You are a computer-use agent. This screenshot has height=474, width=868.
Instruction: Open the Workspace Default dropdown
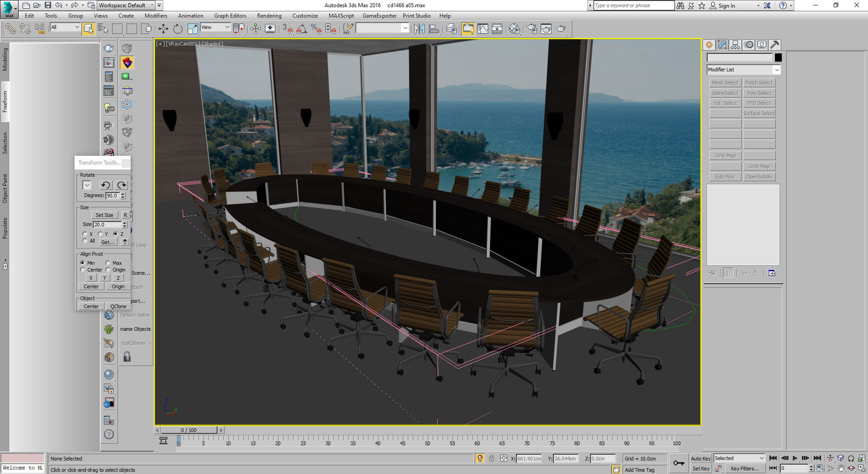click(x=126, y=5)
